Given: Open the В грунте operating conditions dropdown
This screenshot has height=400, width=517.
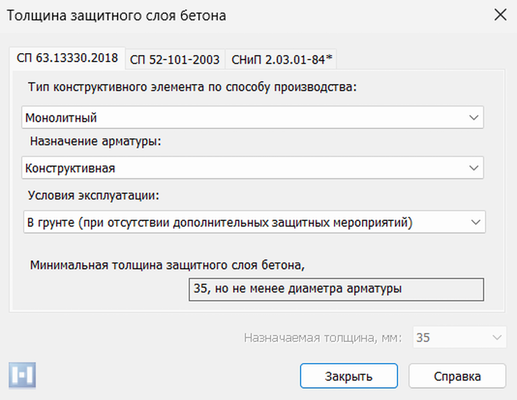Looking at the screenshot, I should 254,222.
